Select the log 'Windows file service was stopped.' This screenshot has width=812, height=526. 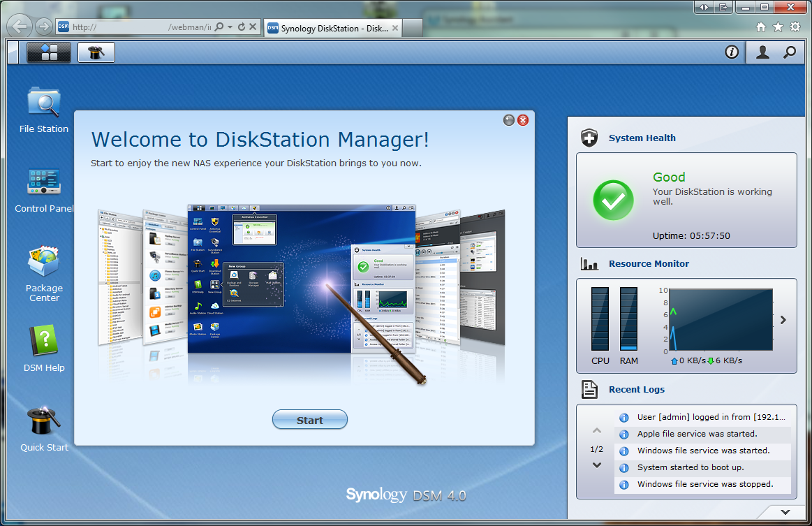tap(702, 484)
